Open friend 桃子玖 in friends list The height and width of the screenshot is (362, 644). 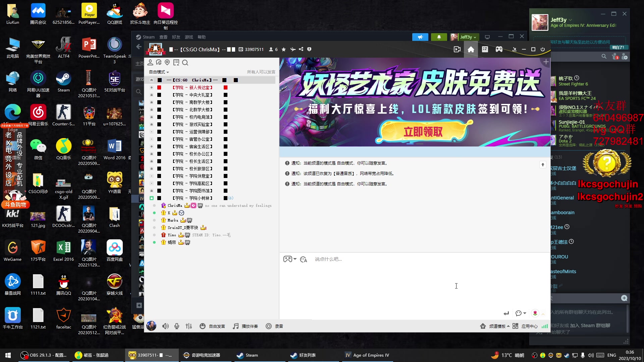click(566, 78)
